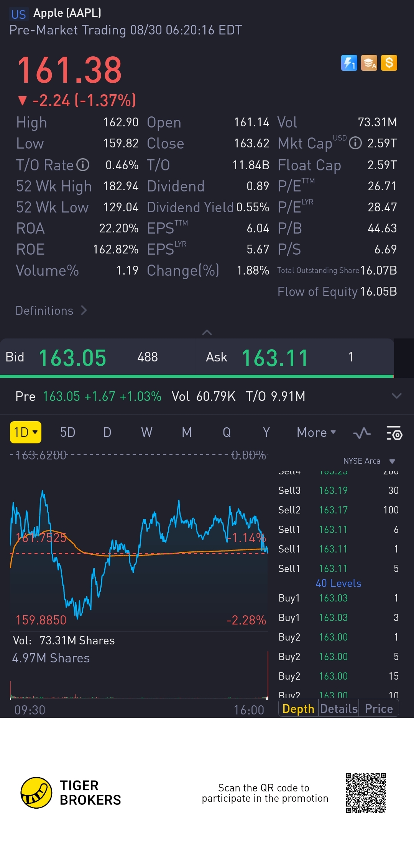414x868 pixels.
Task: Tap the orange dollar sign icon
Action: [389, 63]
